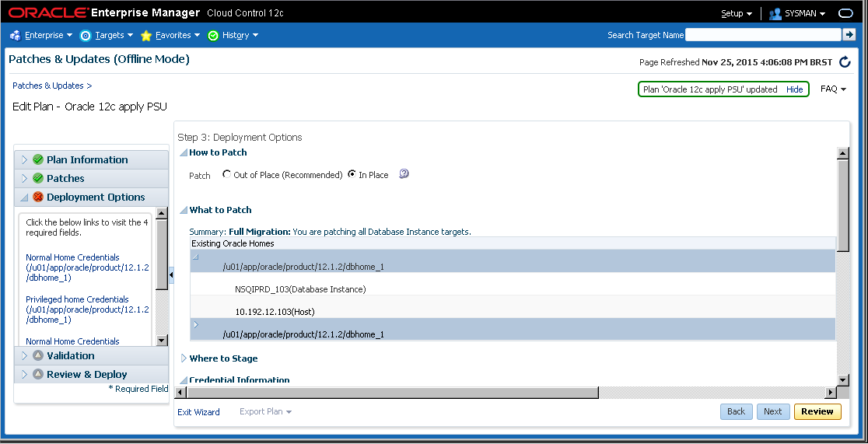The image size is (868, 444).
Task: Open the FAQ dropdown
Action: click(x=833, y=89)
